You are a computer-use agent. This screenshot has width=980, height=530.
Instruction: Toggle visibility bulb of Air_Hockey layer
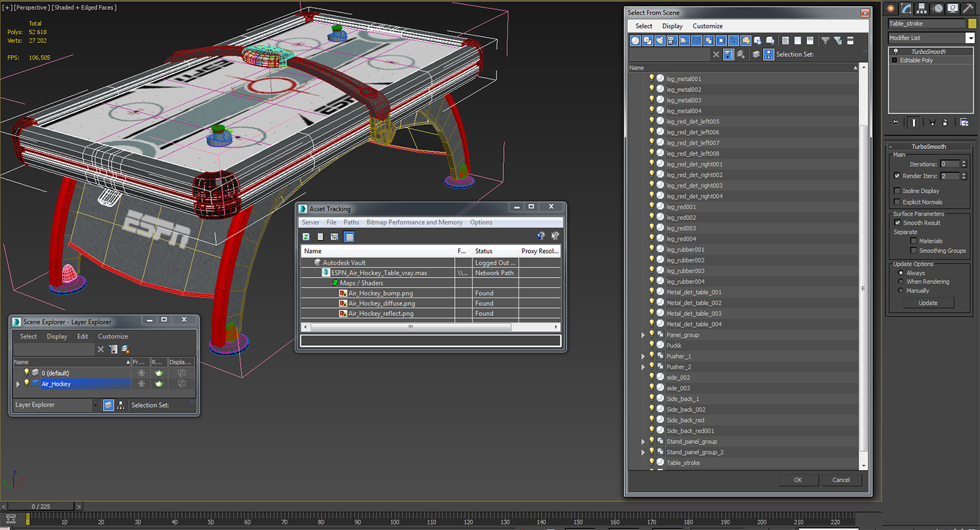26,383
